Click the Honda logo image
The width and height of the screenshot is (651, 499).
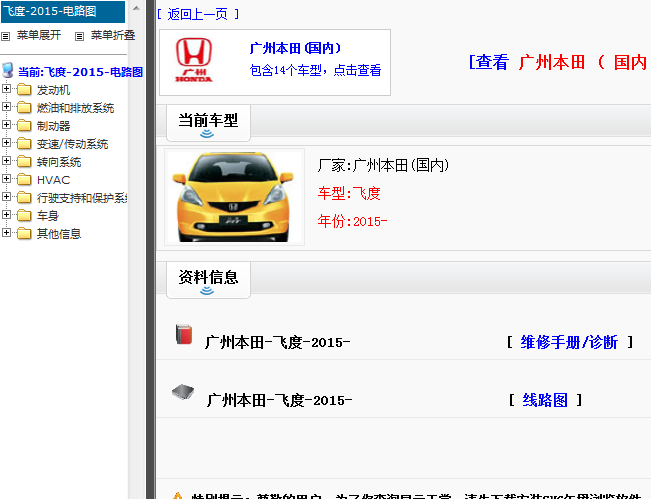[x=194, y=60]
